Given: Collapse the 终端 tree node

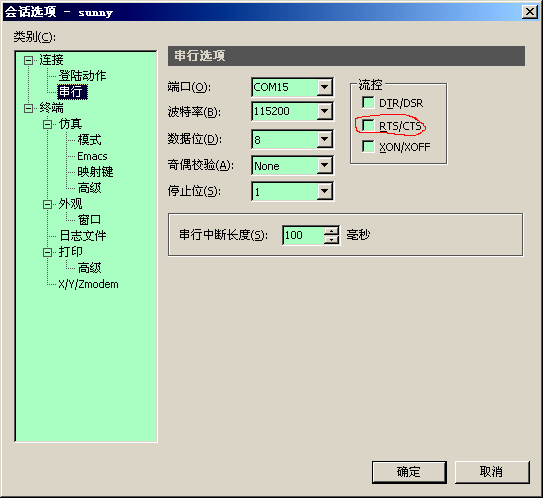Looking at the screenshot, I should pos(28,108).
